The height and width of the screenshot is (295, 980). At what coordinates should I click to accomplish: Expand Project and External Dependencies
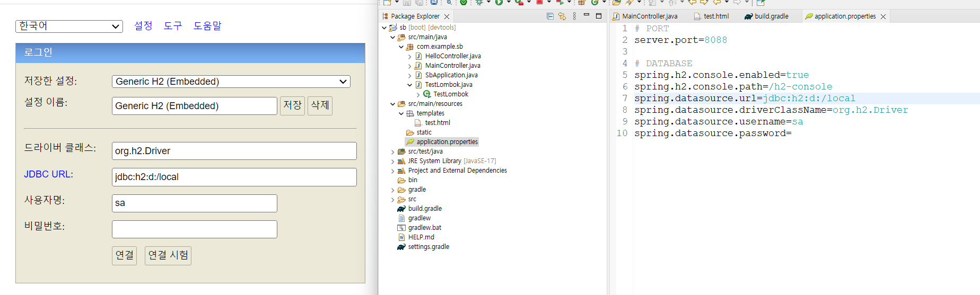393,171
